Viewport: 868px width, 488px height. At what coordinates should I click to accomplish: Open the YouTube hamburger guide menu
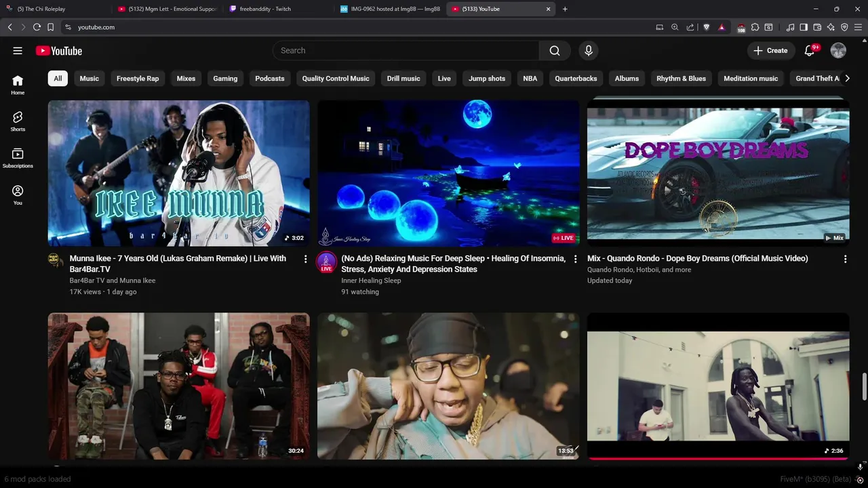[18, 51]
